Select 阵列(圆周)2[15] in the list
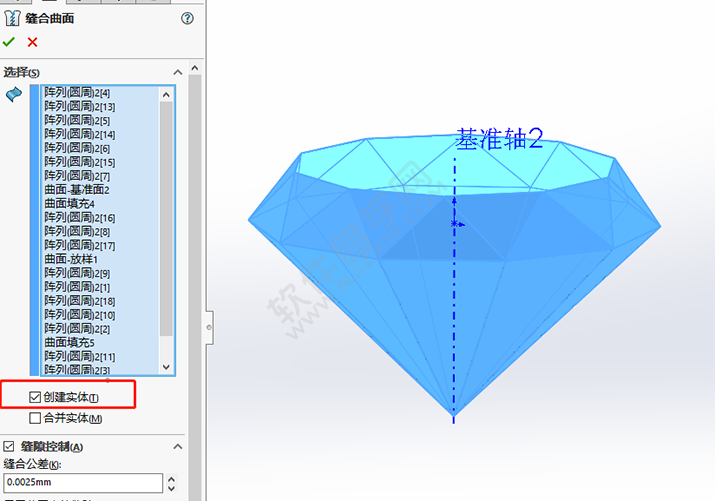Screen dimensions: 715x501 point(80,162)
